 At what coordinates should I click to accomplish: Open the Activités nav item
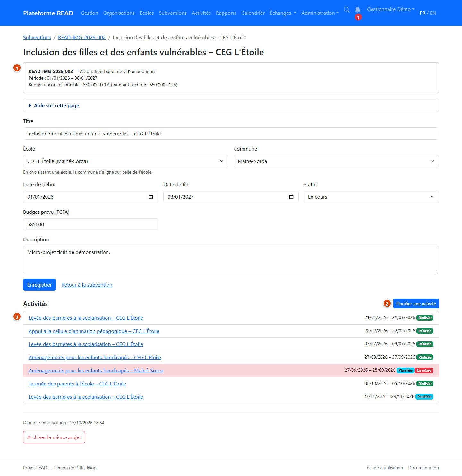click(201, 13)
